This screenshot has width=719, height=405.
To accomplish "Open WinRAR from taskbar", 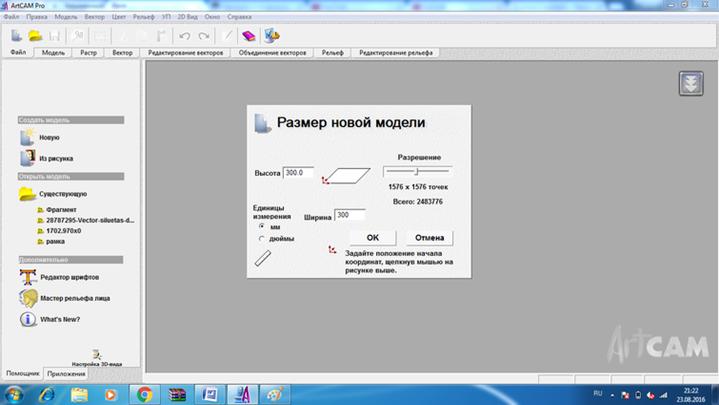I will [x=177, y=394].
